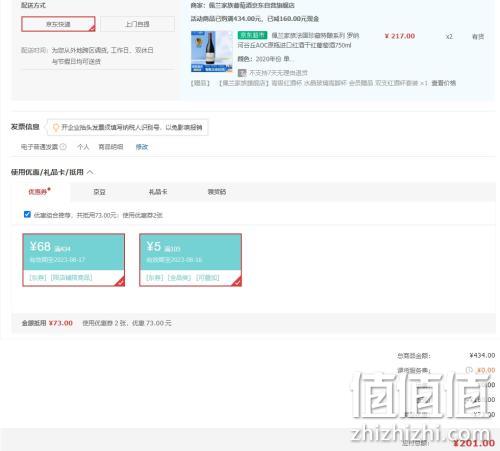The width and height of the screenshot is (500, 451).
Task: Deselect the ¥5 coupon card
Action: point(190,260)
